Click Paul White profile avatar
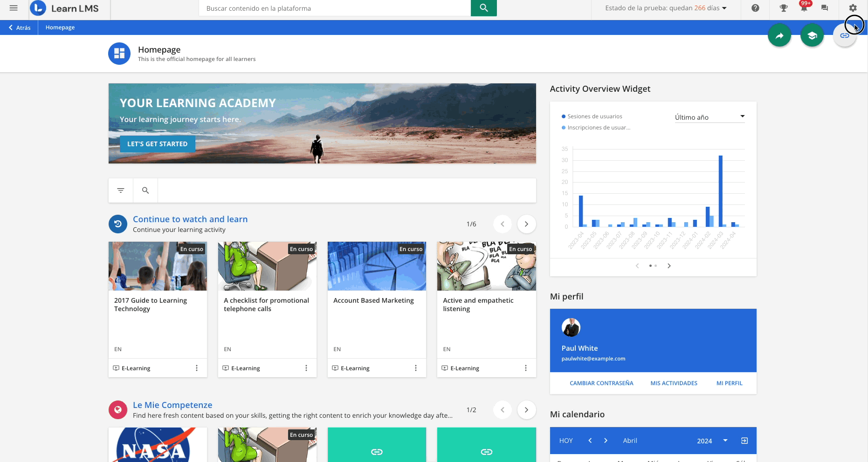This screenshot has width=868, height=462. (x=571, y=327)
